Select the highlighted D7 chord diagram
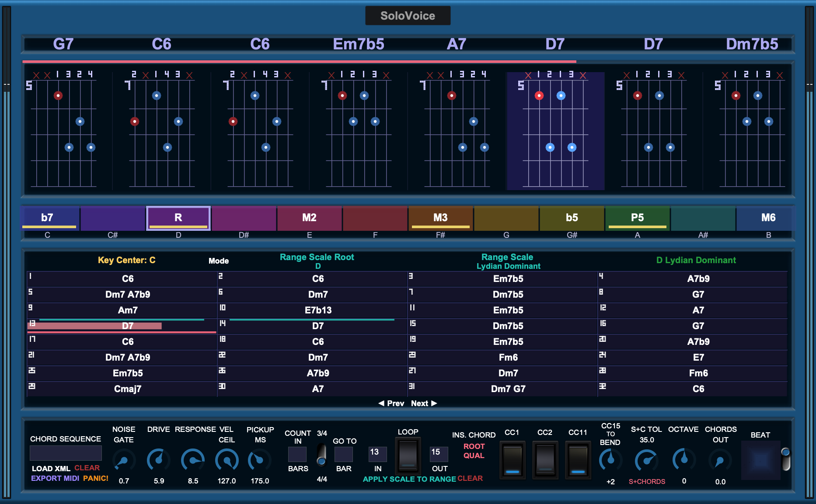This screenshot has height=504, width=816. coord(555,131)
